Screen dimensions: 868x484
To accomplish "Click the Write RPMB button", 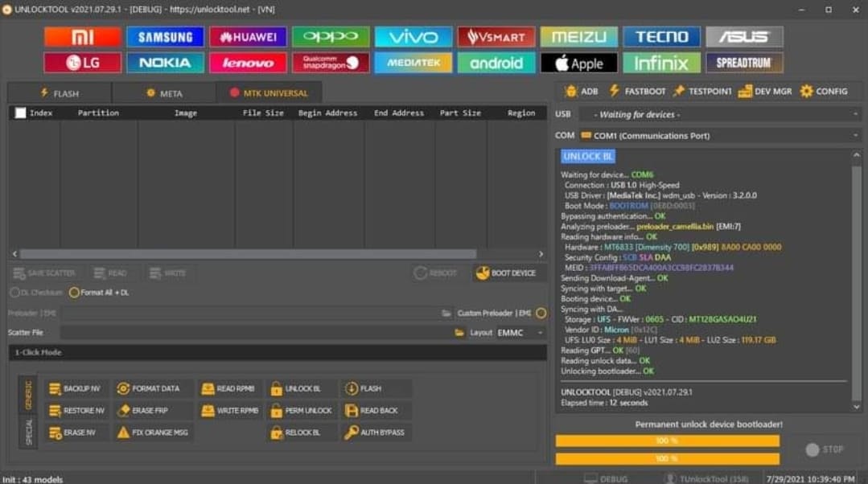I will (x=230, y=410).
